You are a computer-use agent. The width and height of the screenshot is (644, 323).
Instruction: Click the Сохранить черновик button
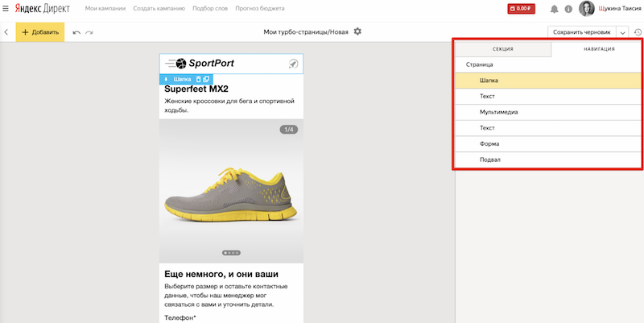(581, 32)
